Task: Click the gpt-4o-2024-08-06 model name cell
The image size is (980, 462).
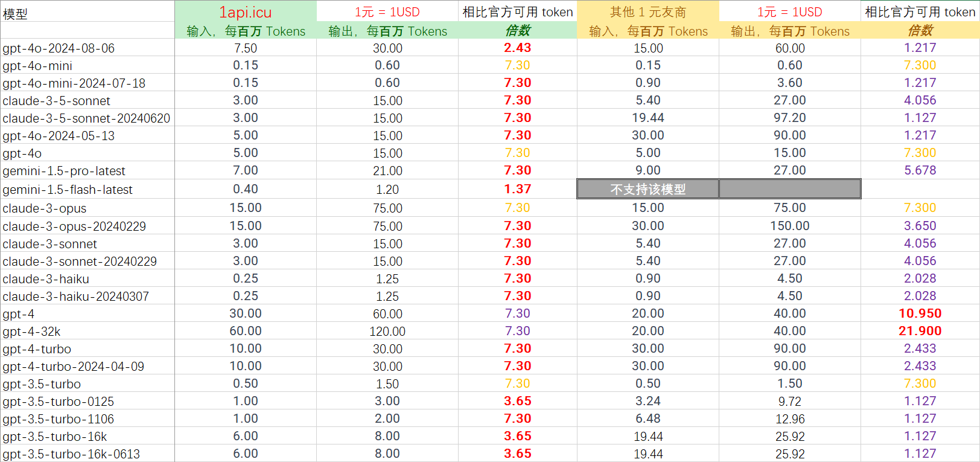Action: [x=87, y=48]
